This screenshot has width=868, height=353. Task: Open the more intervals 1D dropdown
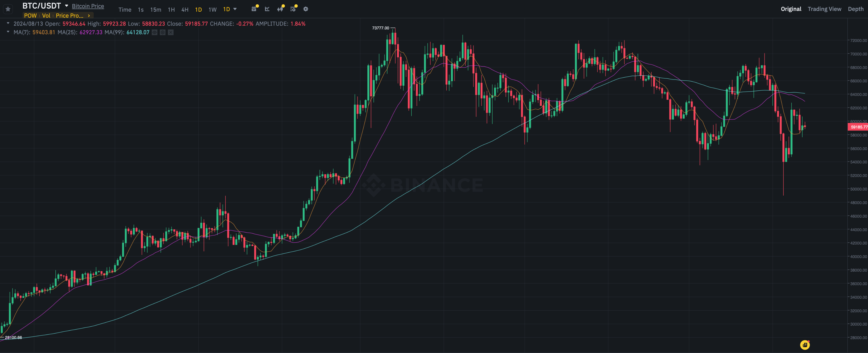pos(230,9)
